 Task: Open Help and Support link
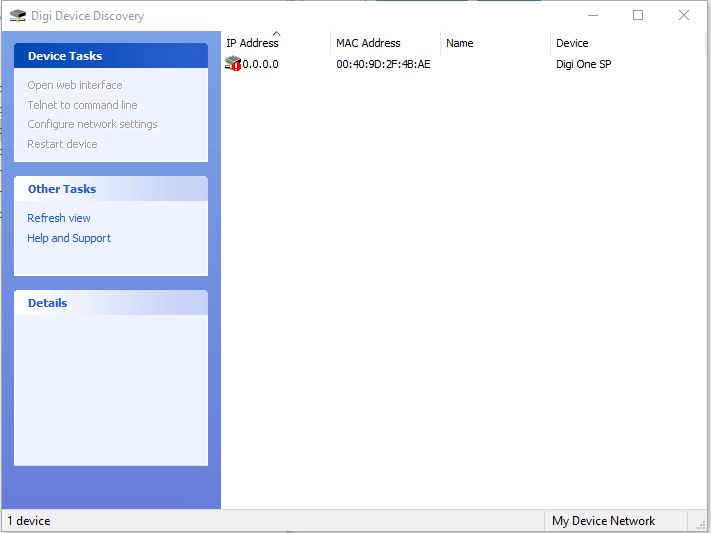click(x=69, y=238)
